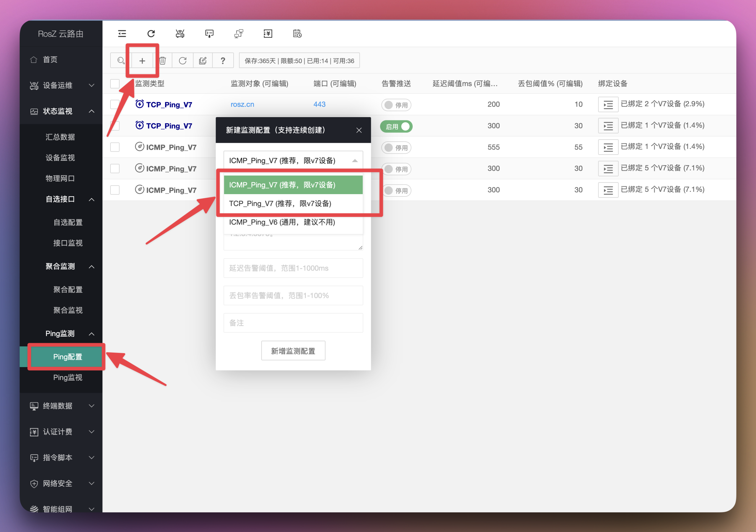Click the router device icon in the top toolbar
756x532 pixels.
point(180,34)
